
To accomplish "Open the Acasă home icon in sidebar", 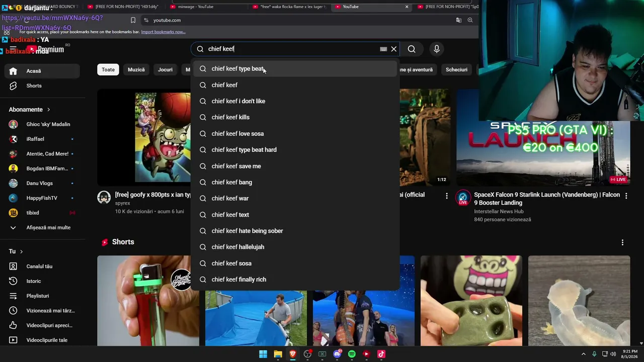I will (x=13, y=71).
